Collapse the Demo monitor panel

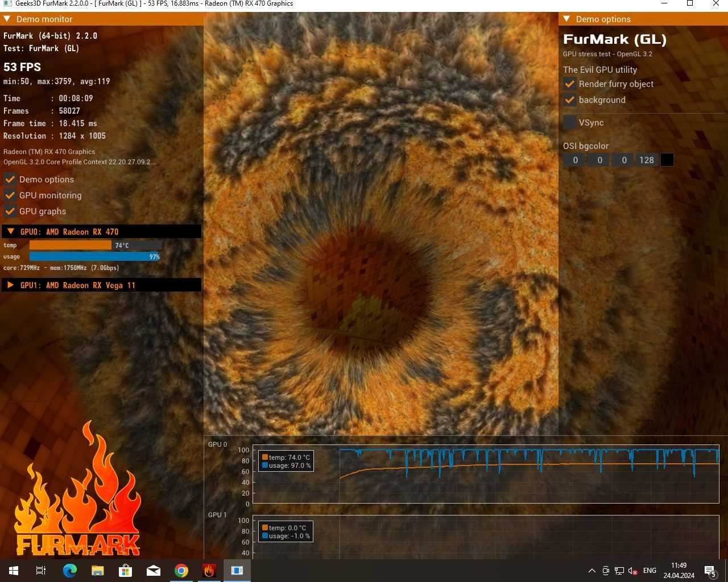tap(7, 19)
